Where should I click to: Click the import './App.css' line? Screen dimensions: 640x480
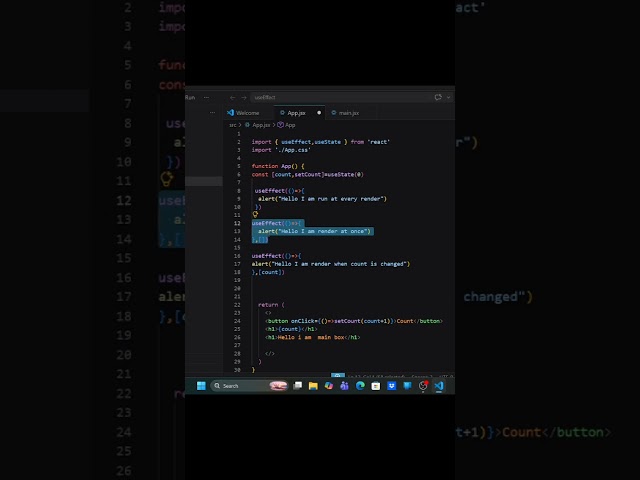tap(281, 150)
